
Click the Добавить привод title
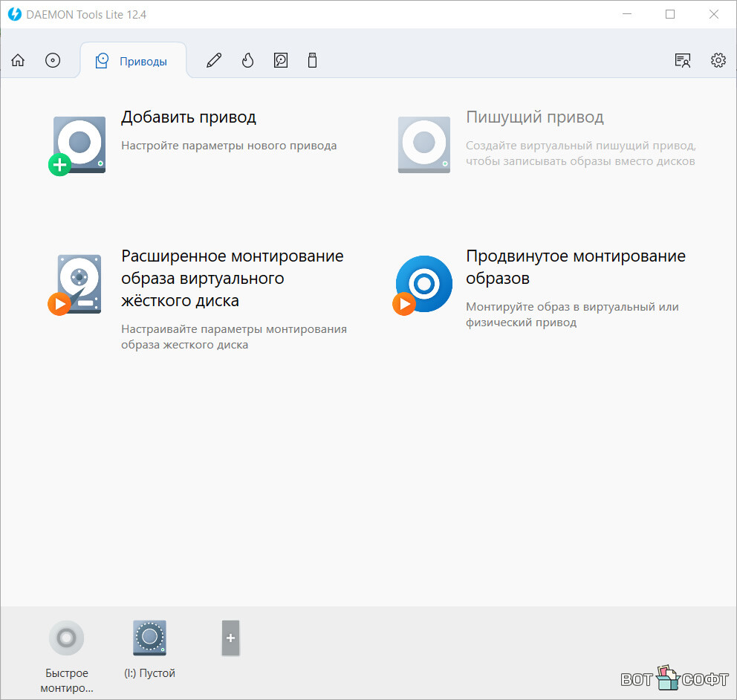point(189,117)
